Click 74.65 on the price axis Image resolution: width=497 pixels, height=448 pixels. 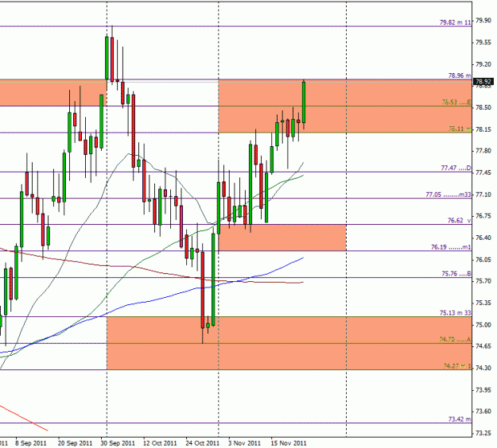[483, 346]
